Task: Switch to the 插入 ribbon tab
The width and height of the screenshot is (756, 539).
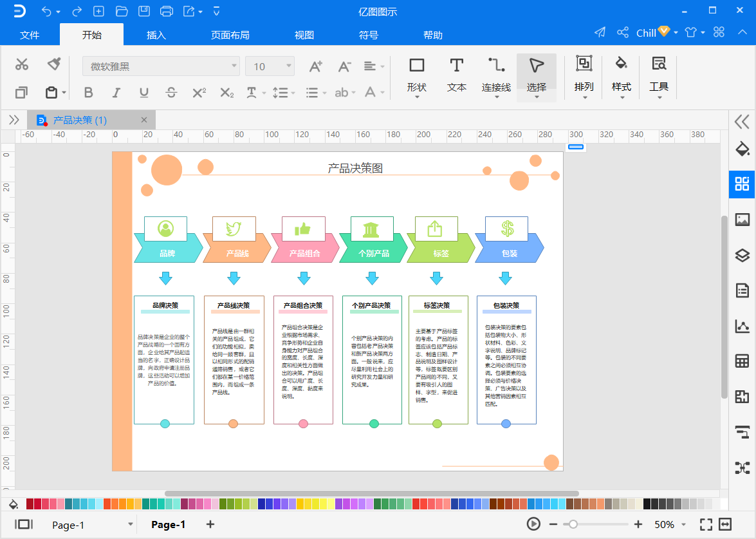Action: (156, 35)
